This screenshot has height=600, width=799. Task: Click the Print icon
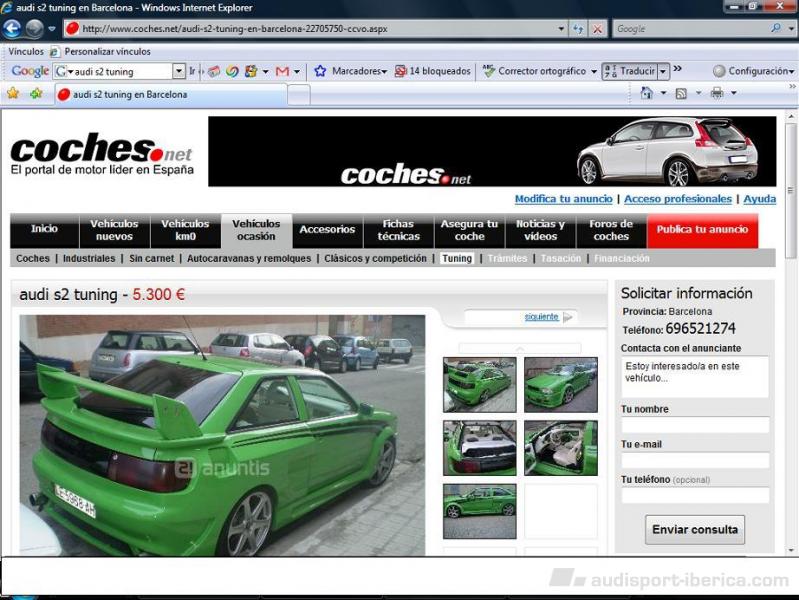tap(717, 93)
